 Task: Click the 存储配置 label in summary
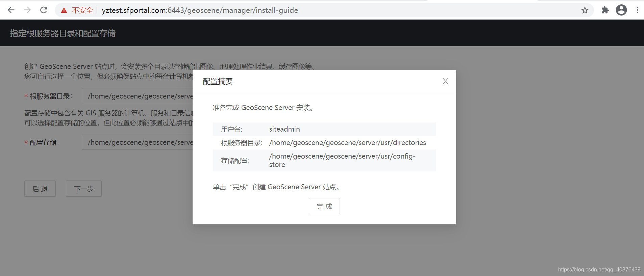pos(235,161)
